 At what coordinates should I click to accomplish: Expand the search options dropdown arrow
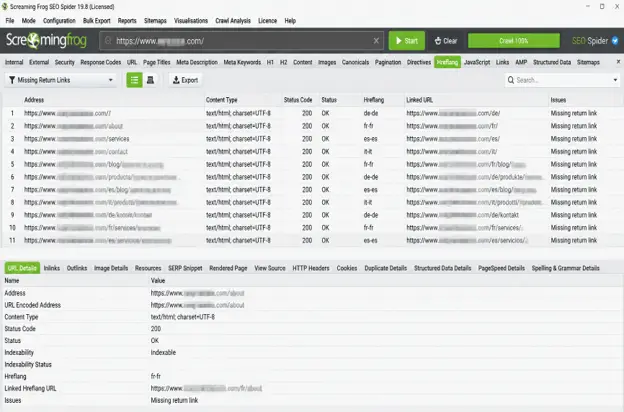tap(615, 80)
